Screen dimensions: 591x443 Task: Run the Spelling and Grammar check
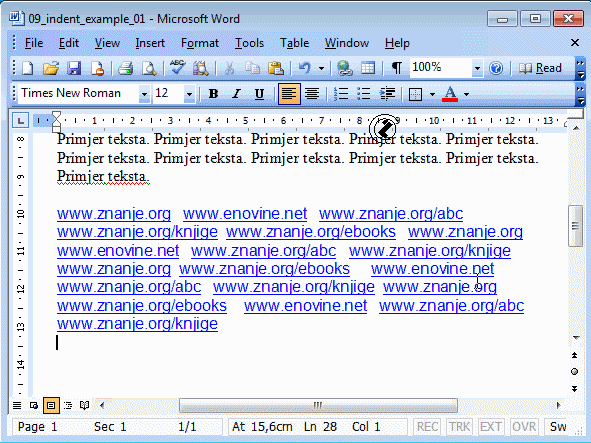[177, 68]
